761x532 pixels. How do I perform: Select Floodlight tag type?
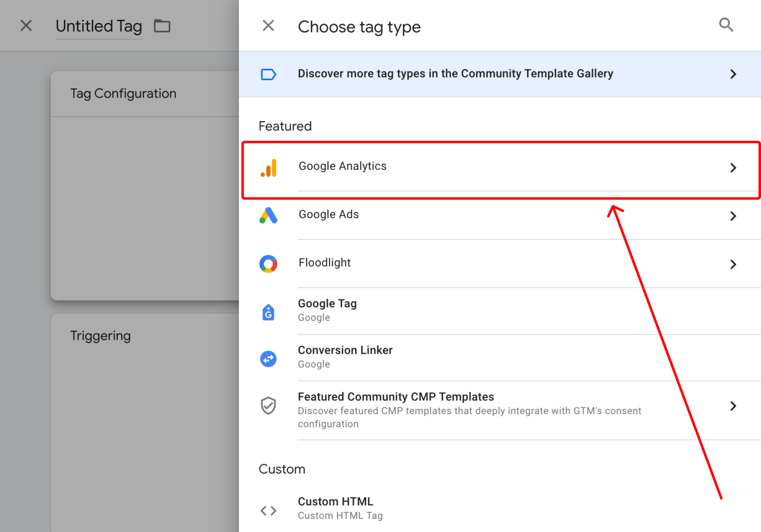click(500, 264)
